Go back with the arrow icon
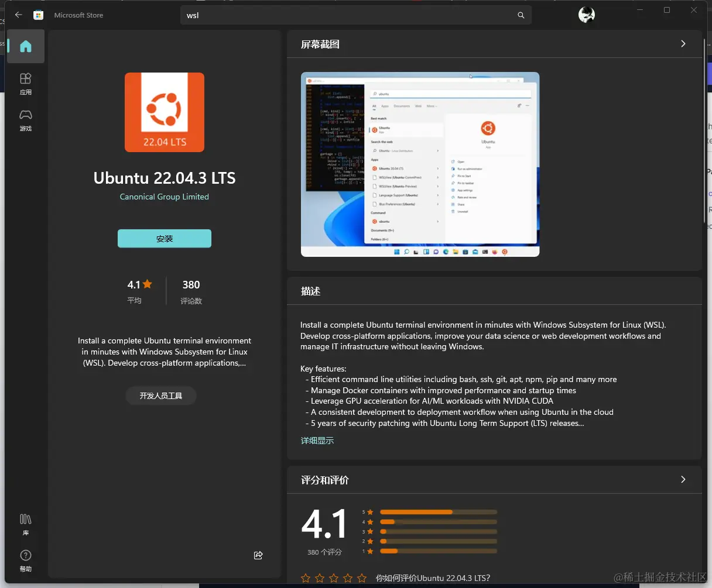Viewport: 712px width, 588px height. tap(19, 15)
